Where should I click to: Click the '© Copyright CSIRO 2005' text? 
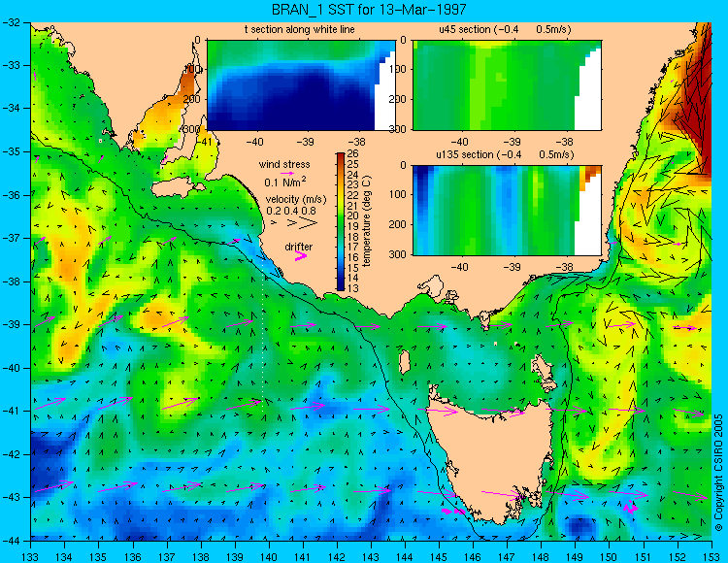coord(718,473)
